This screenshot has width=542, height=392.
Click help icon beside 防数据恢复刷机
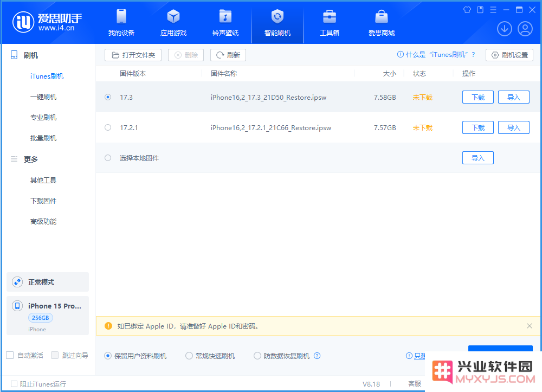tap(317, 356)
